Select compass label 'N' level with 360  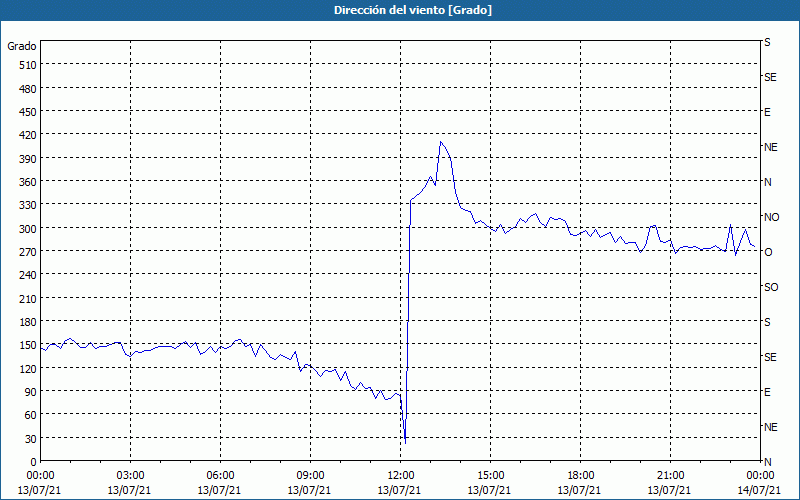pos(767,182)
